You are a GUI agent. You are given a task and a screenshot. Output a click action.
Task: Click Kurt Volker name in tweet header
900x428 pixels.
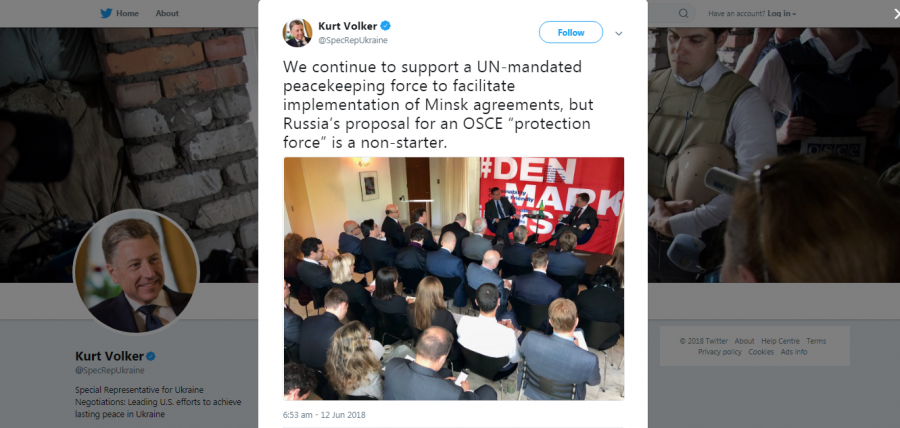pyautogui.click(x=348, y=26)
